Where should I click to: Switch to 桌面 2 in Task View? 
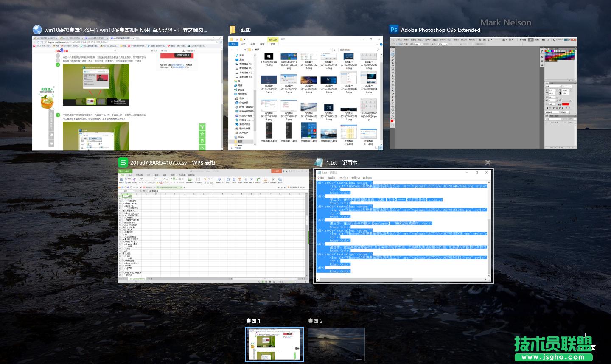(x=336, y=344)
